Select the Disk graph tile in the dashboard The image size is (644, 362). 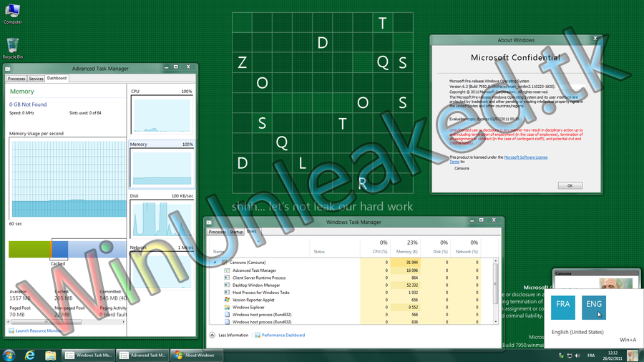pyautogui.click(x=162, y=216)
